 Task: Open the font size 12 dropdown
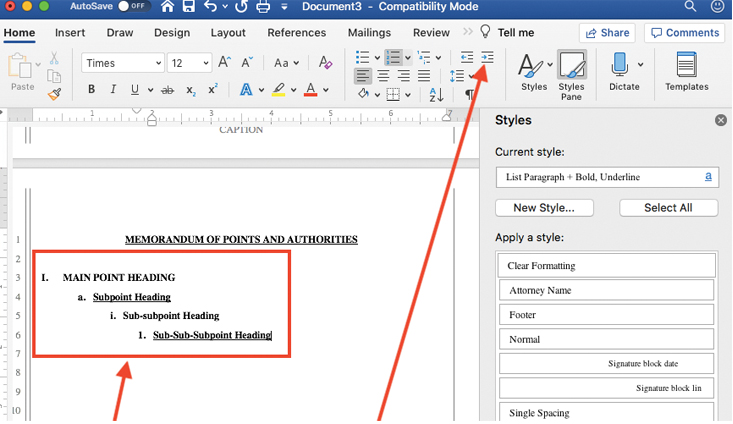tap(190, 63)
